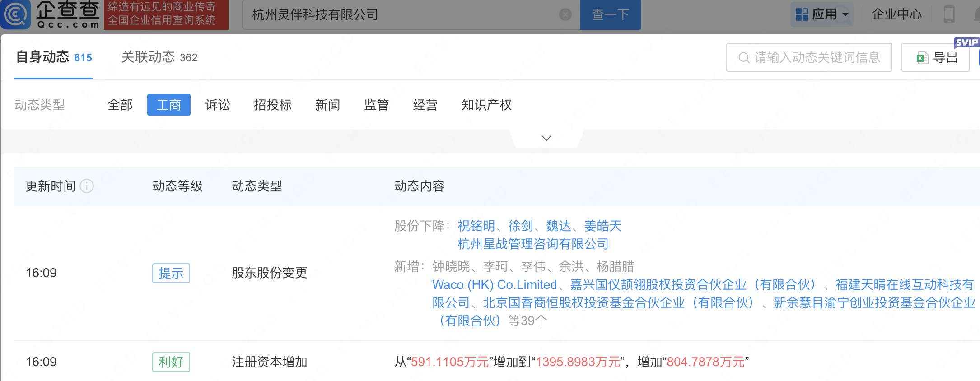Open 北京国香商恒股权投资基金合伙企业 link
The height and width of the screenshot is (381, 980).
[x=619, y=303]
